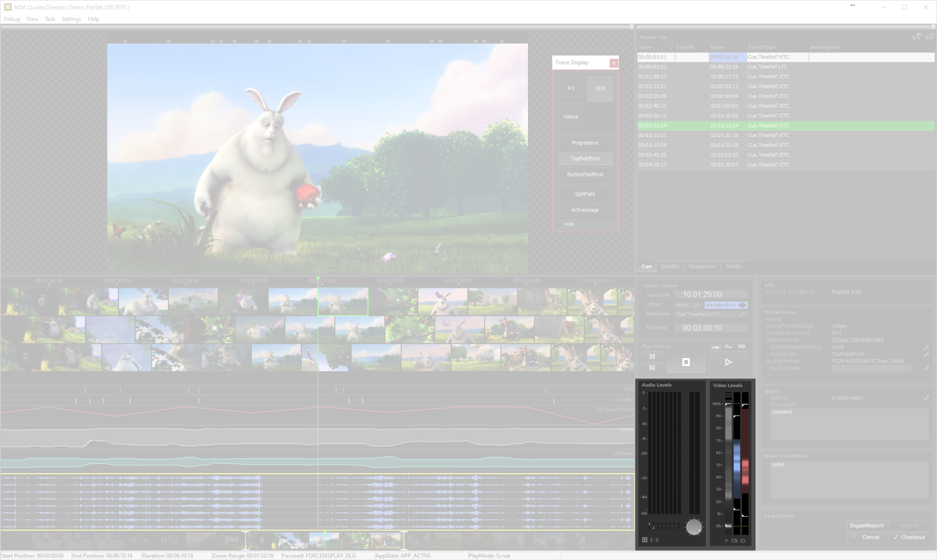
Task: Close the video viewer panel
Action: [x=631, y=27]
